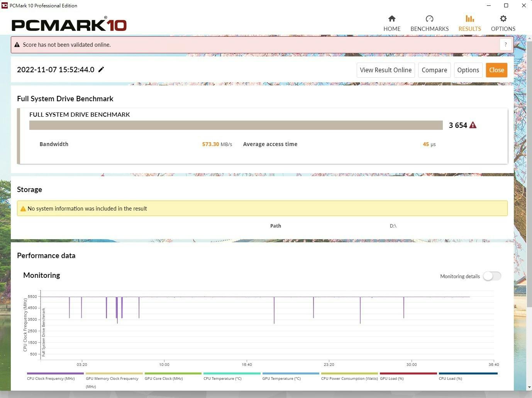
Task: Select the GPU Memory Clock Frequency legend swatch
Action: coord(114,373)
